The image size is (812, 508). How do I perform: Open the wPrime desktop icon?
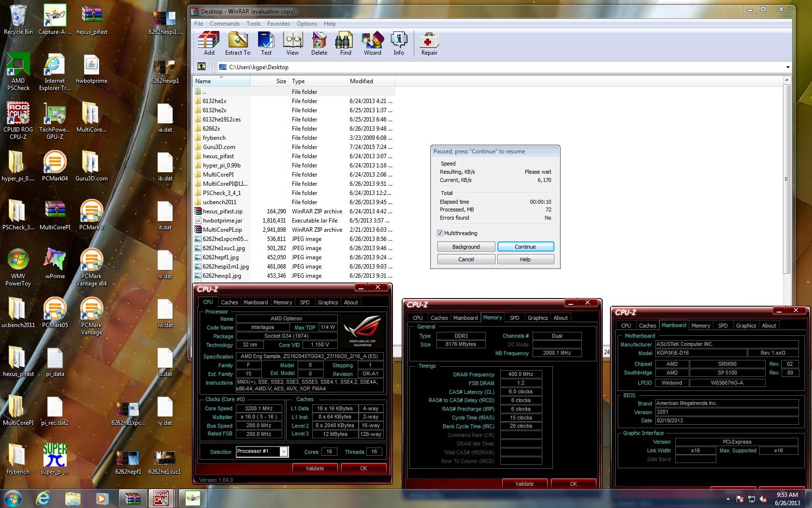pos(55,263)
